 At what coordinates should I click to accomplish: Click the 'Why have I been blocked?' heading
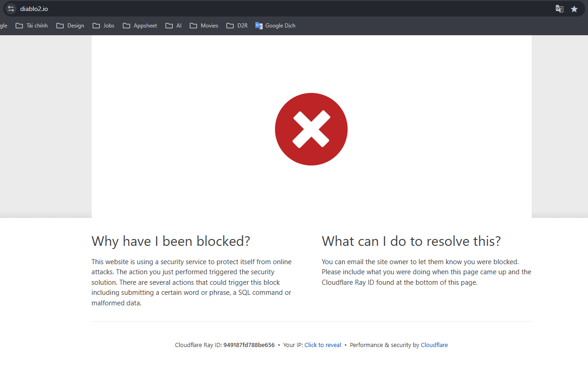pos(170,241)
